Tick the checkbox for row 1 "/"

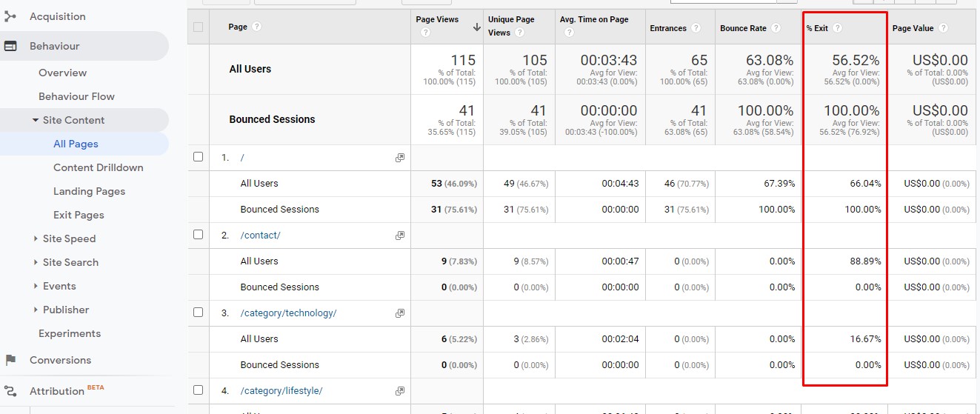click(x=198, y=157)
